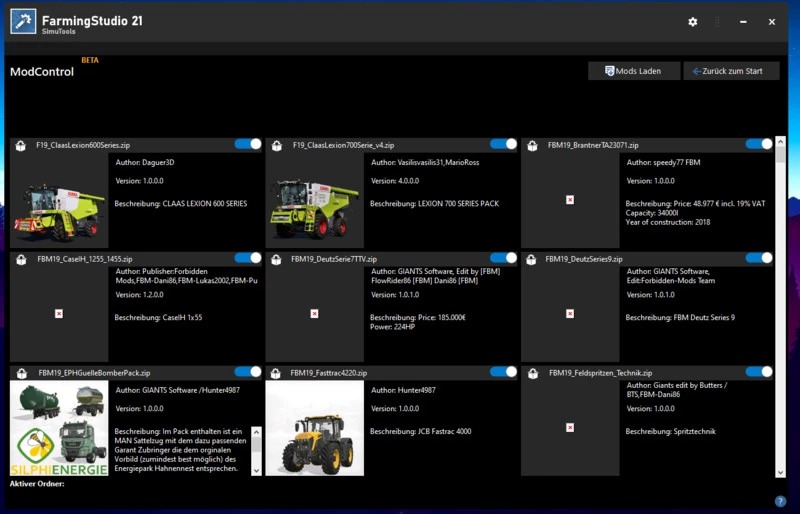Viewport: 800px width, 514px height.
Task: Click description scroll up arrow in GuelleBomberPack
Action: 256,432
